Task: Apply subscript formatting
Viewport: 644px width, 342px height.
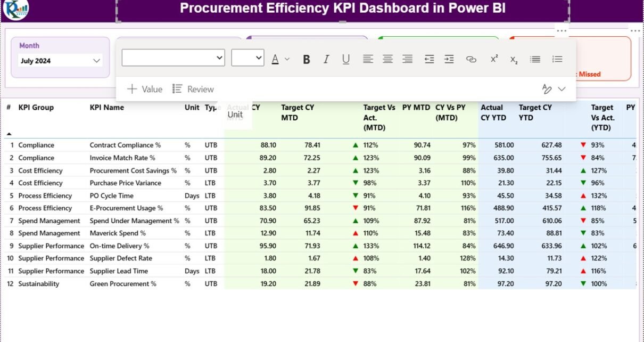Action: (x=514, y=60)
